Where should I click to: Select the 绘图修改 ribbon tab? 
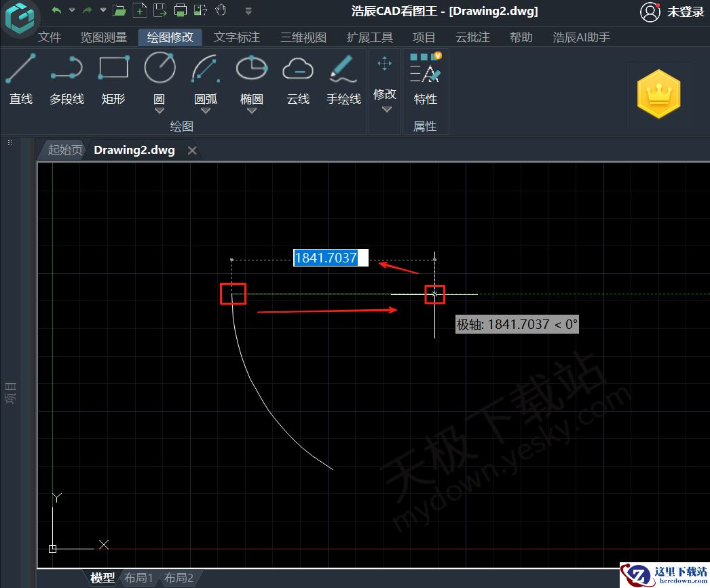pos(170,37)
